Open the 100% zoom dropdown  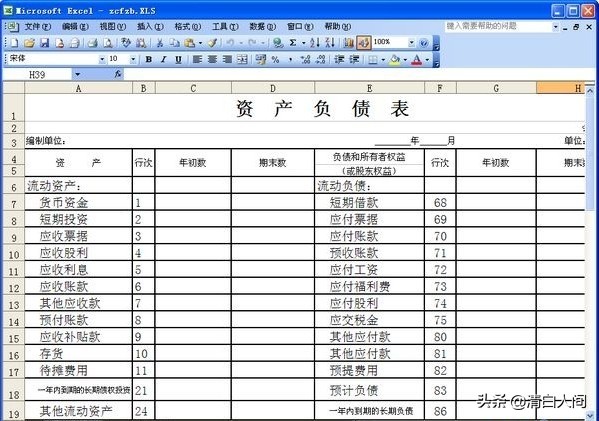(x=412, y=43)
